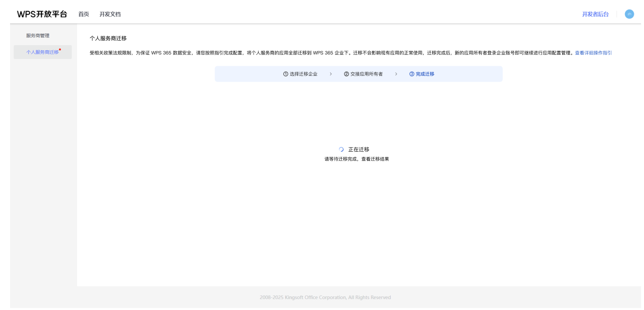Select the 交接应用所有者 step label

click(366, 74)
